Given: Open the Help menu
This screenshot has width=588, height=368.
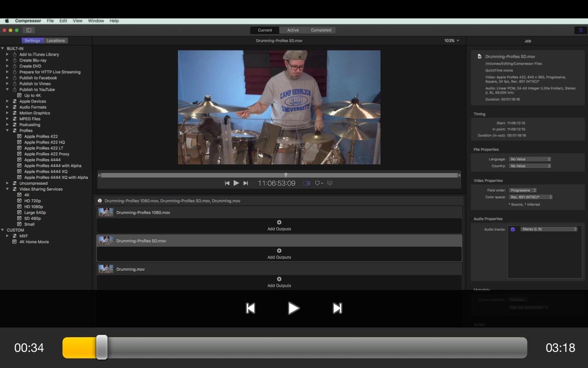Looking at the screenshot, I should 114,21.
